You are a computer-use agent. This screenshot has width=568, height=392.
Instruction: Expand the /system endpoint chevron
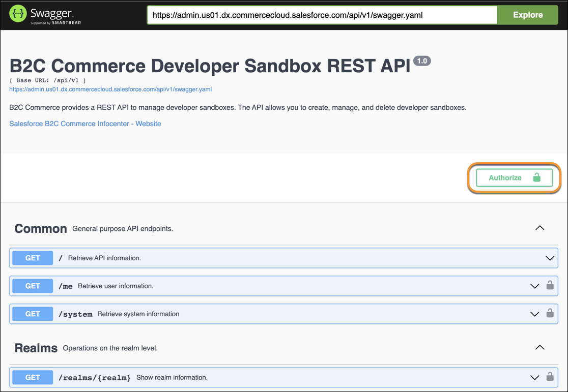pos(535,314)
